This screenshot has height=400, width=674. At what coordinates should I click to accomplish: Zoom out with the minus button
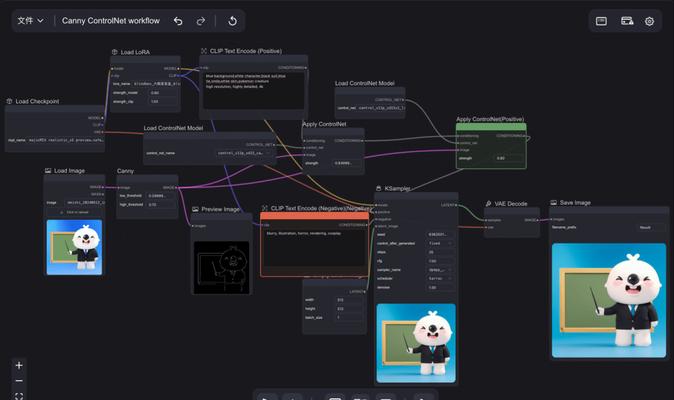click(x=19, y=381)
